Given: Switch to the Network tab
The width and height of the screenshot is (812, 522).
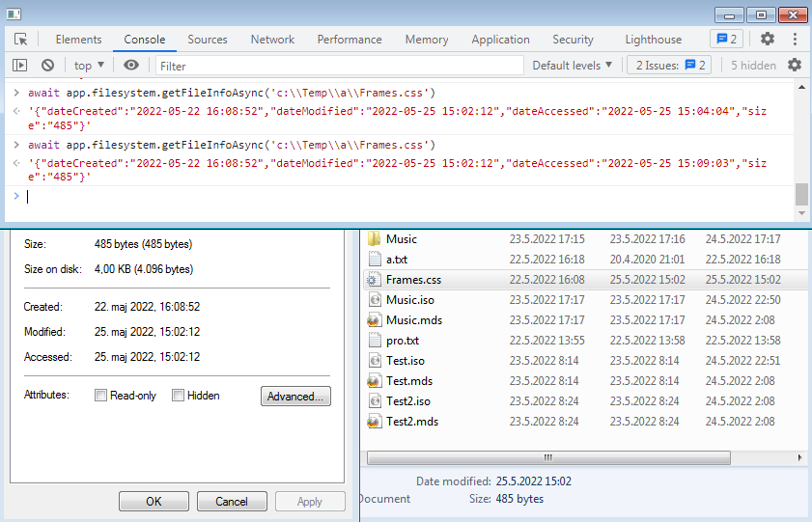Looking at the screenshot, I should click(272, 40).
